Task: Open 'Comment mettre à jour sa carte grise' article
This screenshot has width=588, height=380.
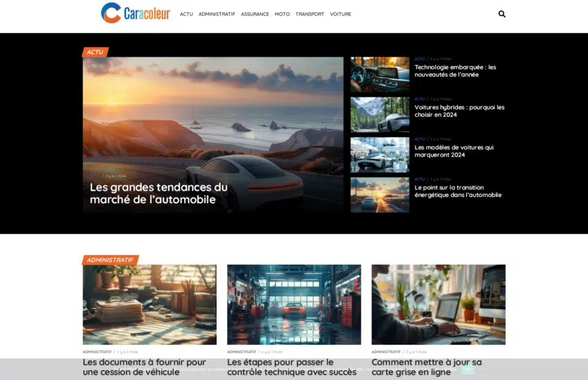Action: pos(426,367)
